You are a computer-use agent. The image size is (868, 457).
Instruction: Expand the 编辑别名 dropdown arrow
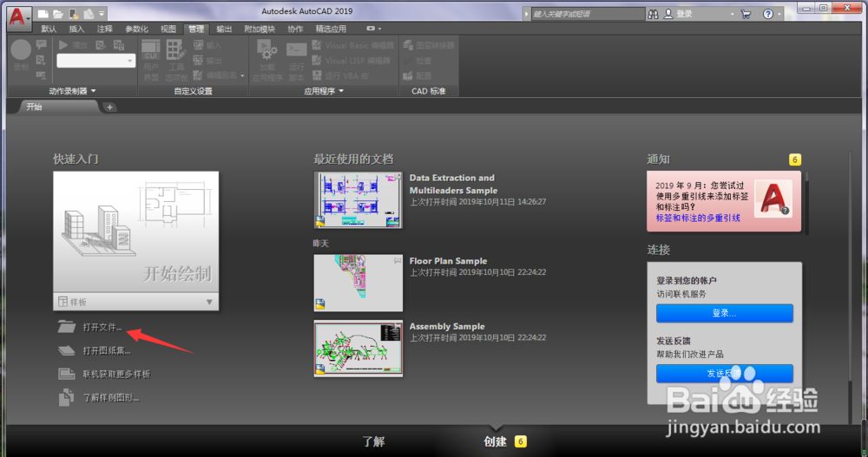coord(242,75)
